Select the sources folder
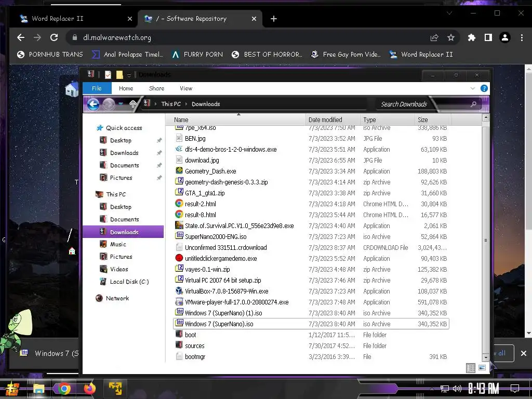Viewport: 532px width, 399px height. [x=194, y=345]
